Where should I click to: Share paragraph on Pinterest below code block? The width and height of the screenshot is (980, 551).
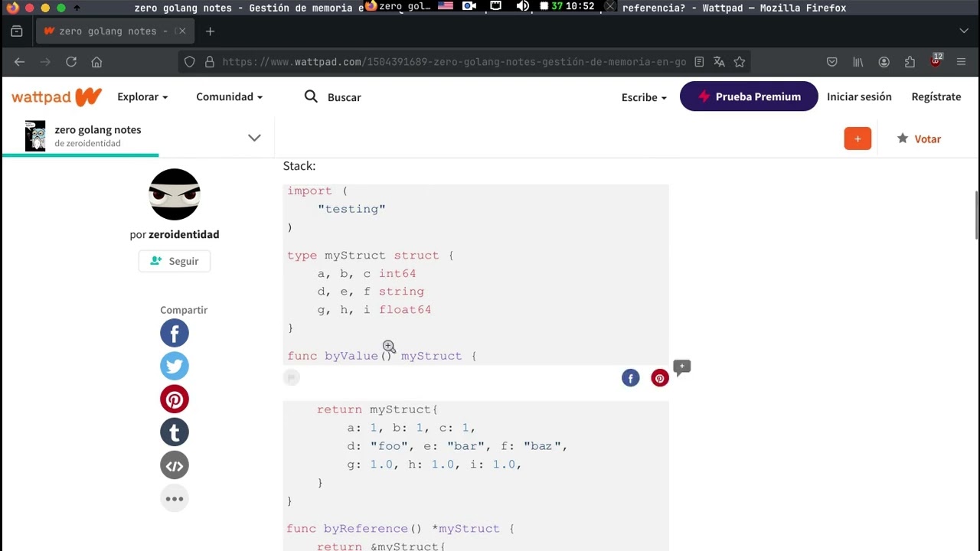click(660, 378)
